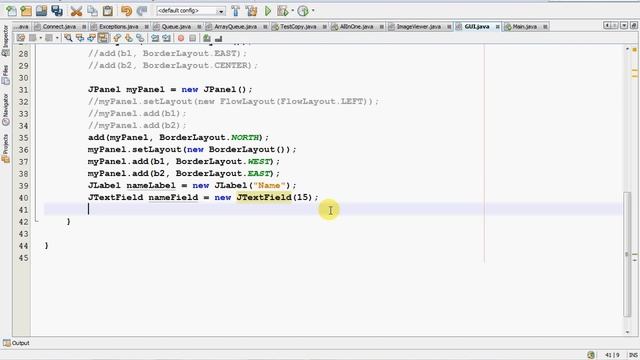Switch to the AllInOne.java tab

coord(356,27)
